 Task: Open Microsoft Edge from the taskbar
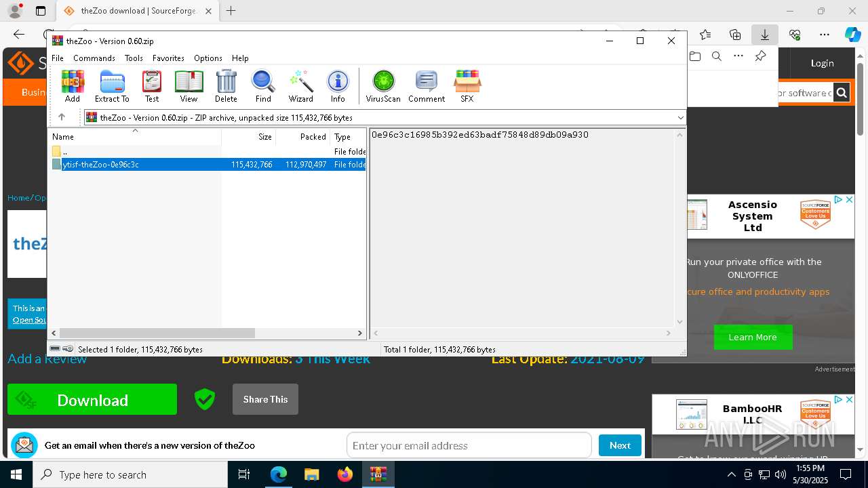coord(279,474)
